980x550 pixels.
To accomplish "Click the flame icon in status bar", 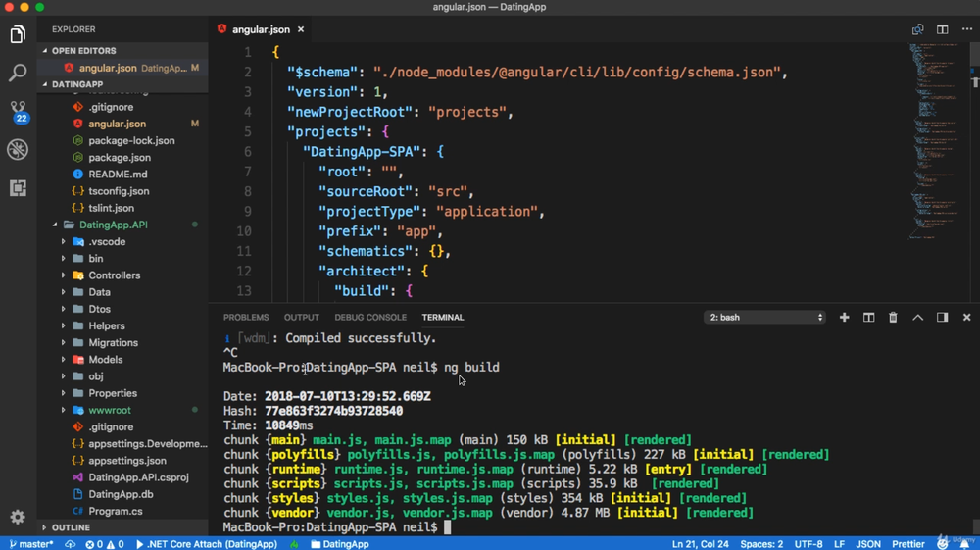I will pos(294,544).
